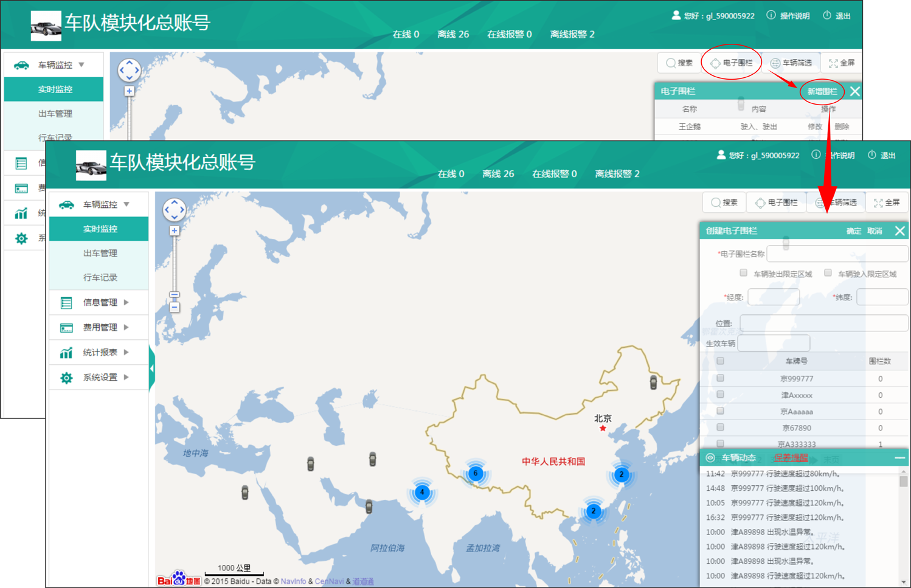
Task: Click the Beijing red star marker
Action: click(x=603, y=428)
